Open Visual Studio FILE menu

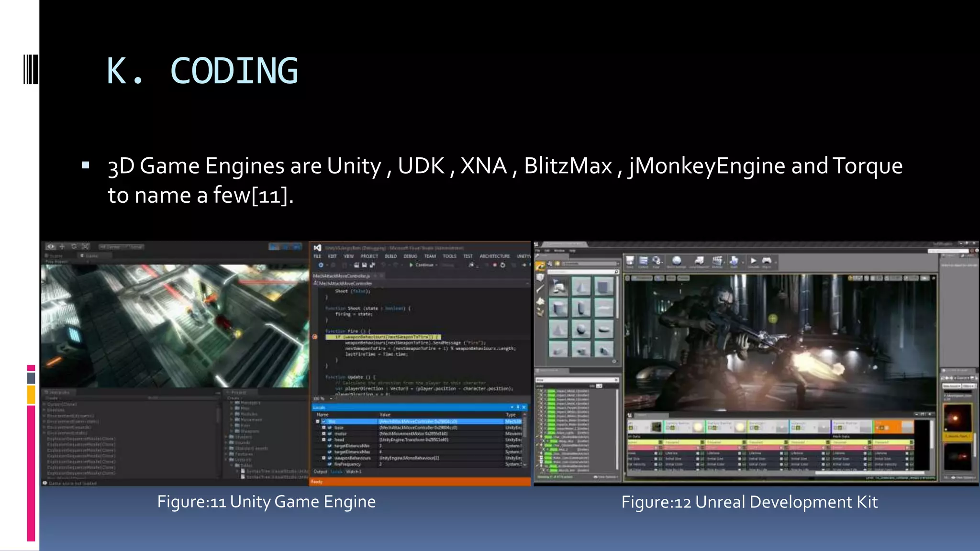317,256
